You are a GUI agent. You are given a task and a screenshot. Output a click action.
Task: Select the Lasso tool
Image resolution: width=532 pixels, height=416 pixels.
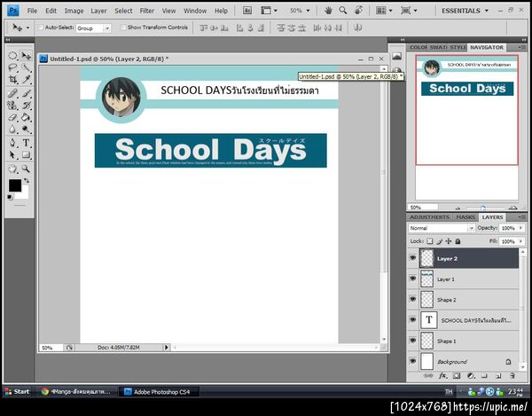pyautogui.click(x=12, y=67)
